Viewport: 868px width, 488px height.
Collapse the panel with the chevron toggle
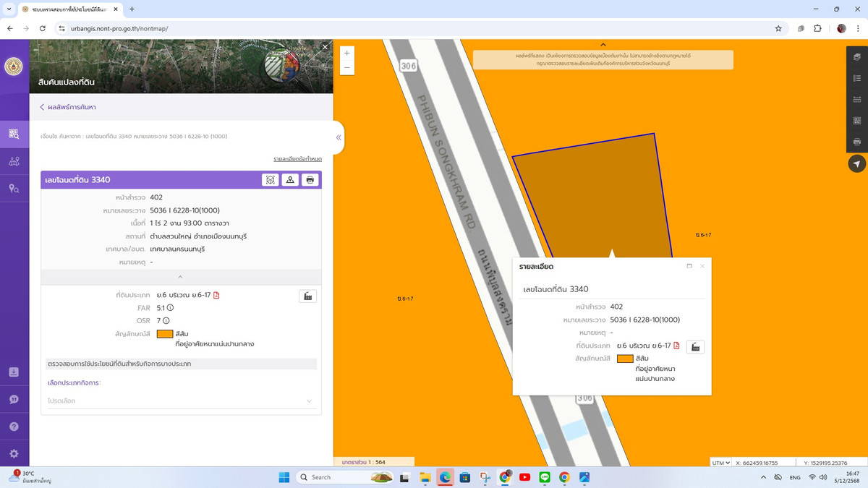click(338, 137)
